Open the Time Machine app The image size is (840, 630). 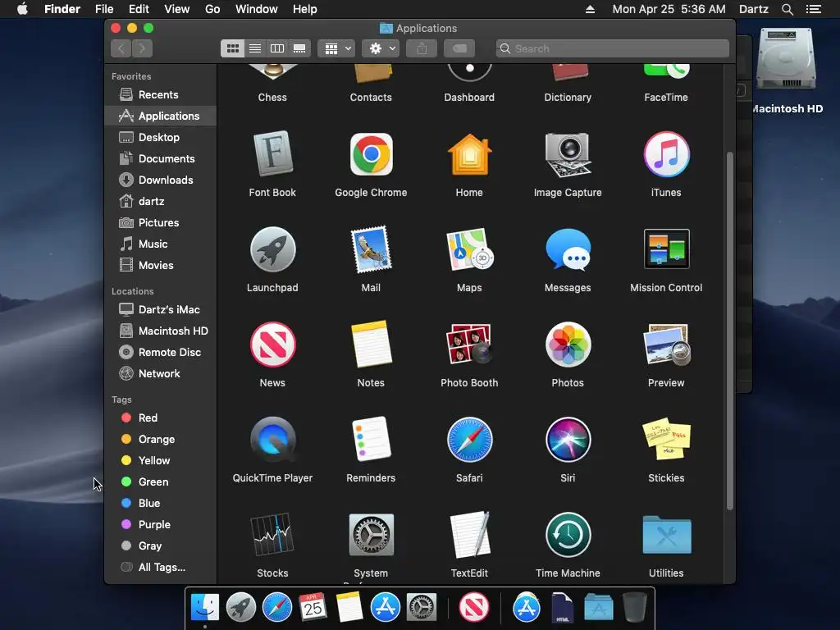point(568,535)
